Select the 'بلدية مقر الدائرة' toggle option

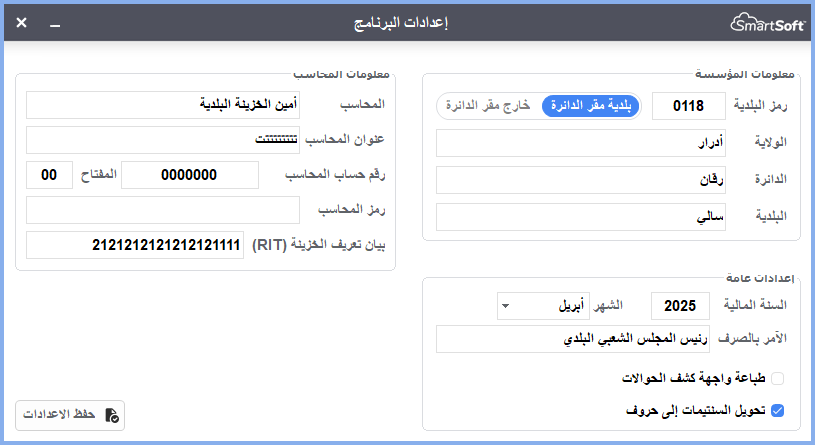pos(588,106)
